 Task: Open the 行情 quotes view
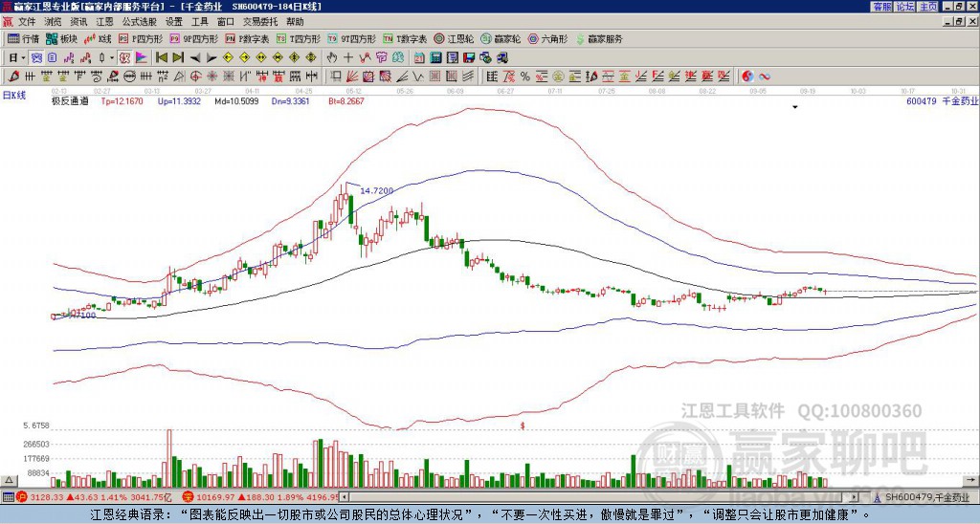click(x=23, y=38)
